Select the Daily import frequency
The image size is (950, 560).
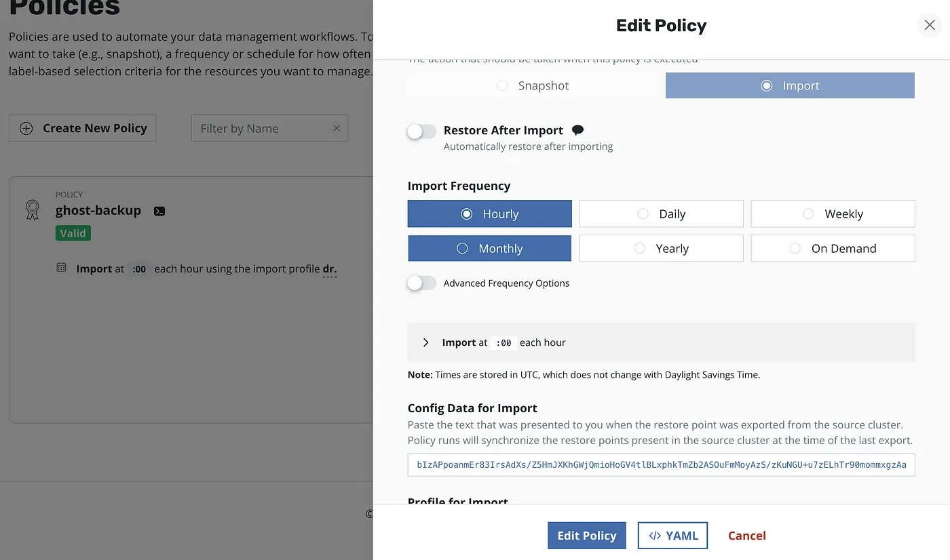pyautogui.click(x=661, y=214)
